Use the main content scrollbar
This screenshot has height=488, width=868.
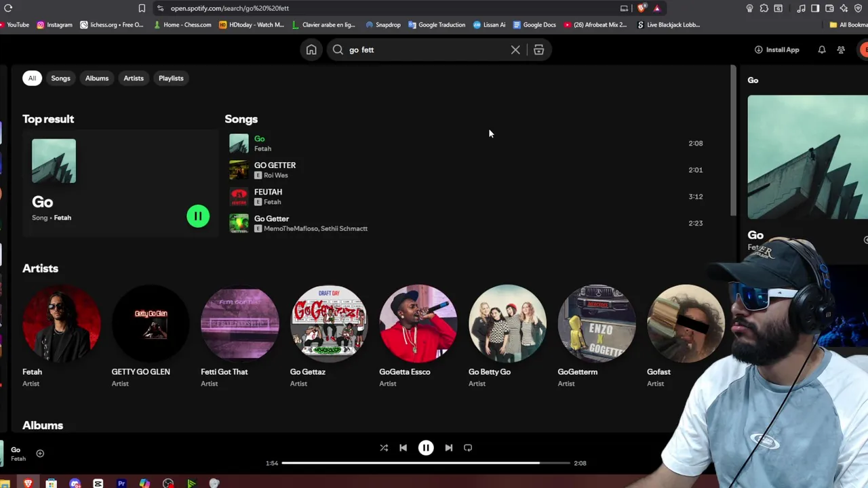[733, 141]
